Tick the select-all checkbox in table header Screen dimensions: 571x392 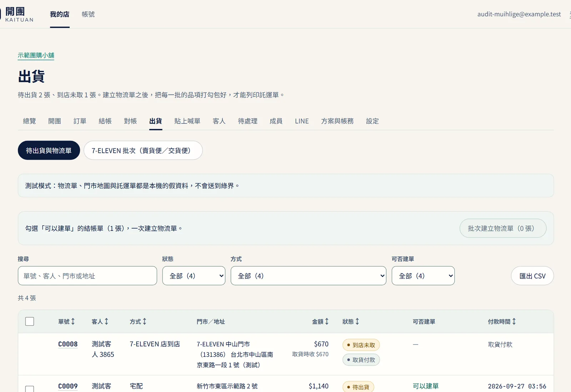[30, 321]
